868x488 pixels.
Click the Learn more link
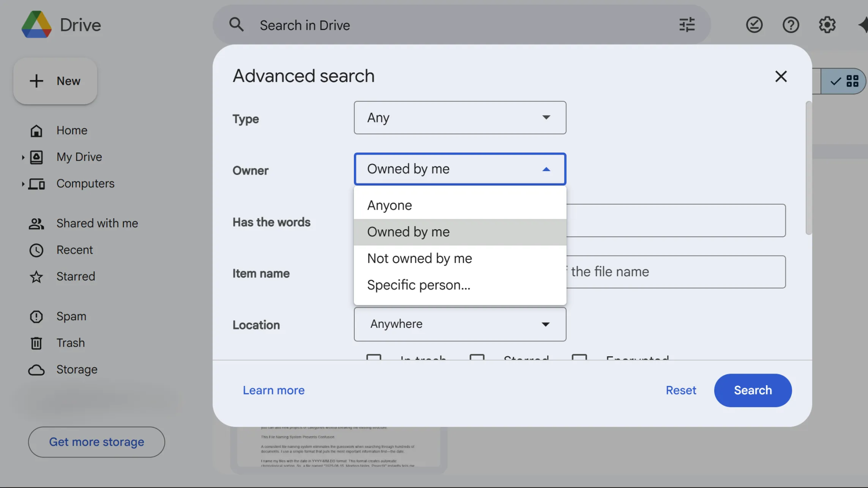[x=273, y=390]
